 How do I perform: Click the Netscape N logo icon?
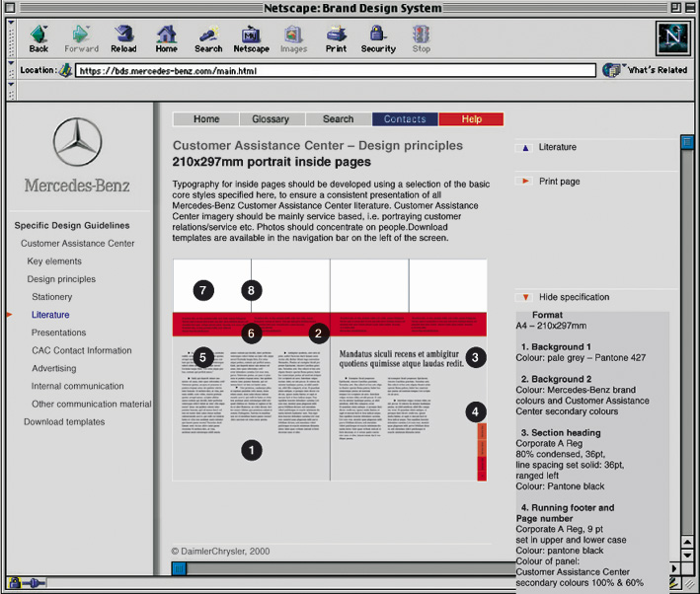pos(672,37)
